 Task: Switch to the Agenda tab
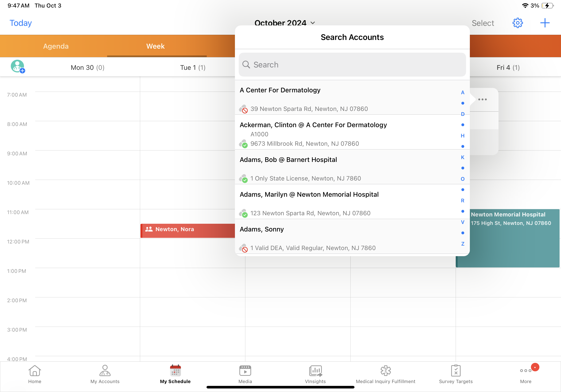point(56,46)
